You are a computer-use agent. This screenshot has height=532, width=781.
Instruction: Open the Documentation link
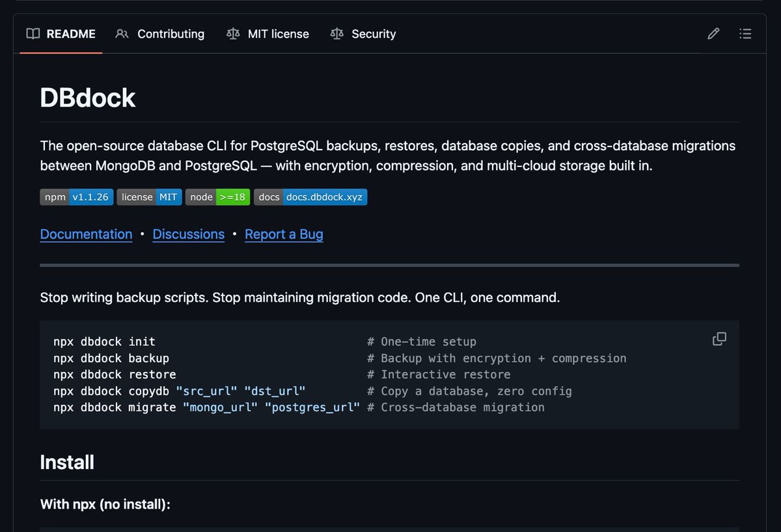pos(86,234)
